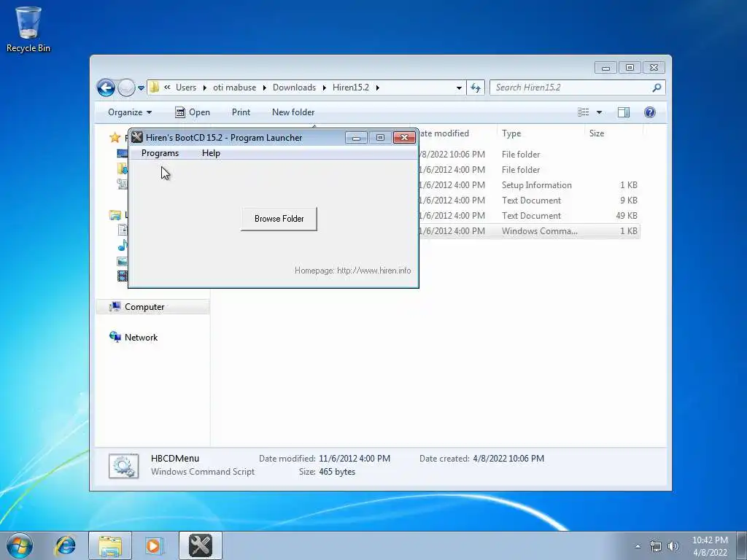This screenshot has height=560, width=747.
Task: Open Explorer Help question mark icon
Action: [649, 112]
